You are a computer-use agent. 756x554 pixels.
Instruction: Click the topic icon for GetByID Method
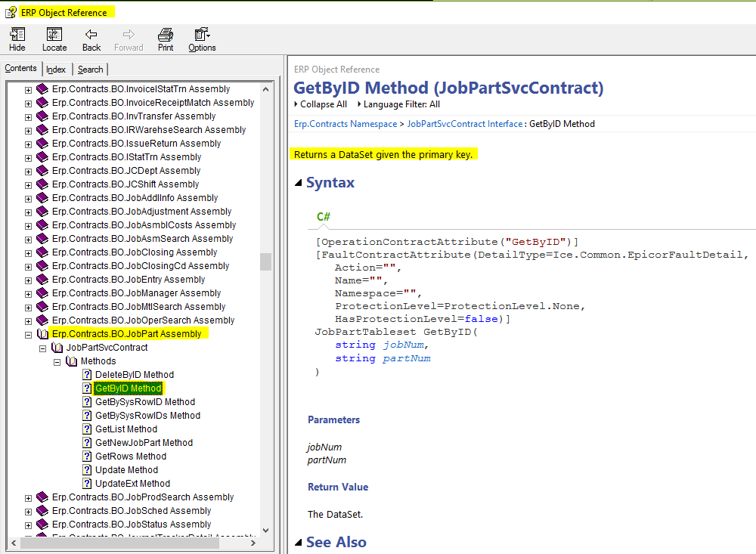point(87,388)
